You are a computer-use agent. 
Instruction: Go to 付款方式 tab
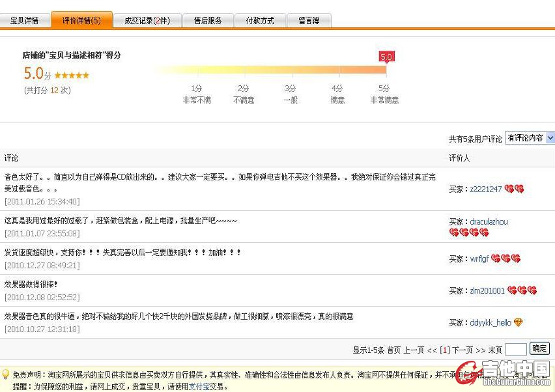point(260,21)
